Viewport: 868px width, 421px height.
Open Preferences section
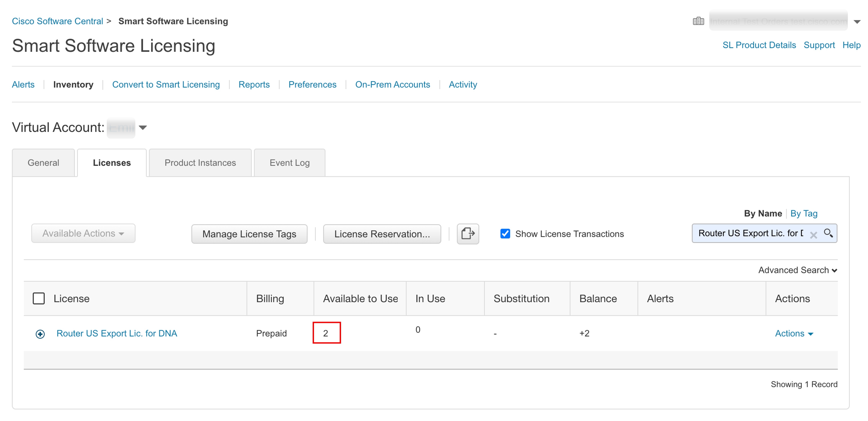click(x=312, y=84)
